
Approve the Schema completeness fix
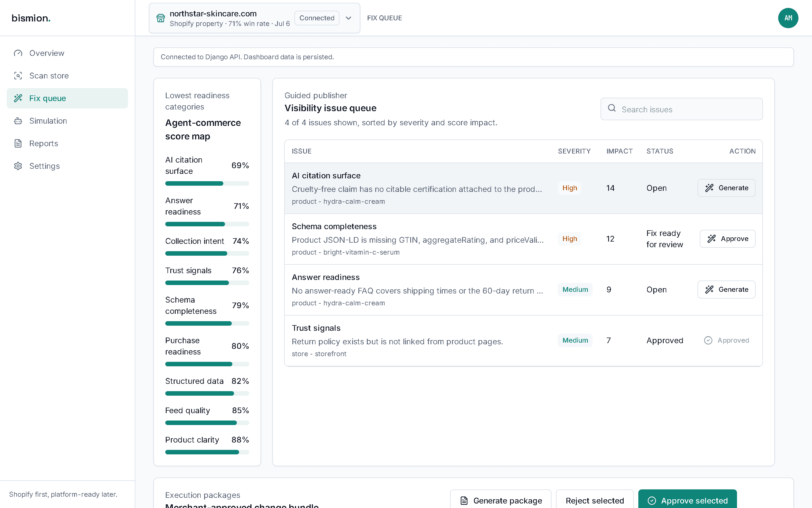[727, 238]
